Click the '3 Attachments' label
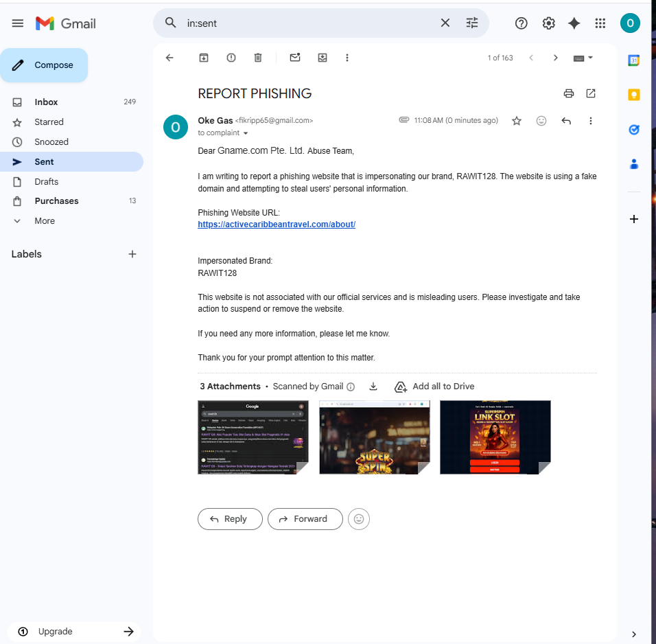 [x=230, y=387]
